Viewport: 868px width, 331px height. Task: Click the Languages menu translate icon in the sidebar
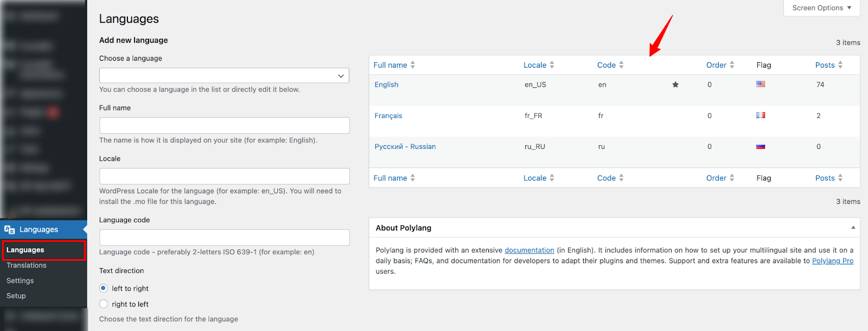[9, 230]
